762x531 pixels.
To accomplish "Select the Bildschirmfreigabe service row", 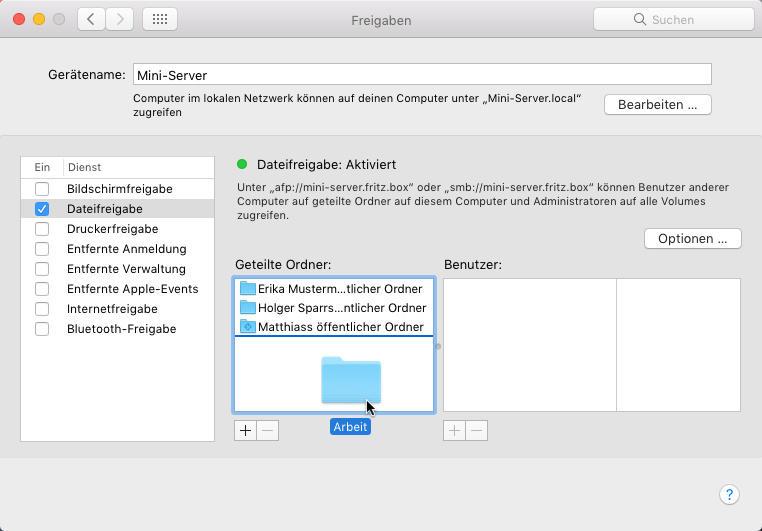I will pyautogui.click(x=118, y=188).
